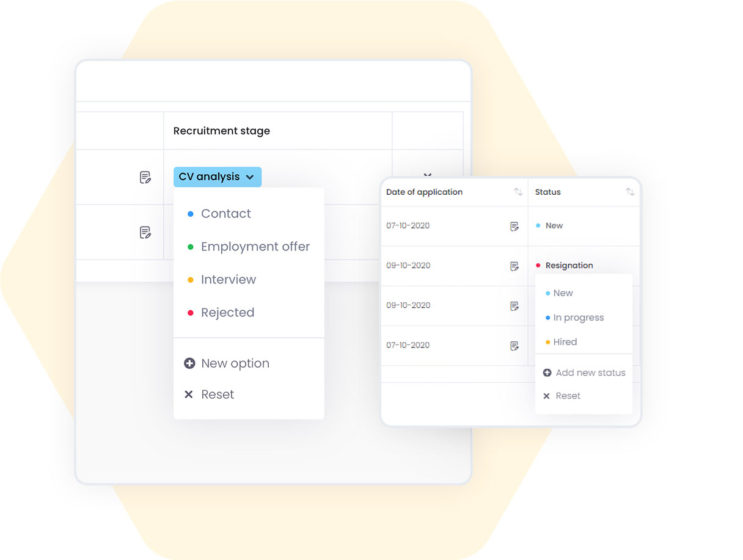Select New in status dropdown list

[x=563, y=293]
